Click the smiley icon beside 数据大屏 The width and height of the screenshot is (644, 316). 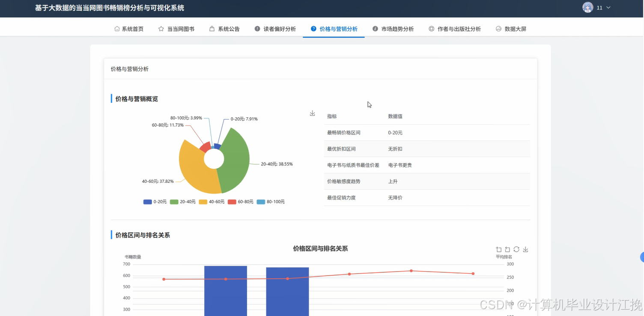[498, 29]
